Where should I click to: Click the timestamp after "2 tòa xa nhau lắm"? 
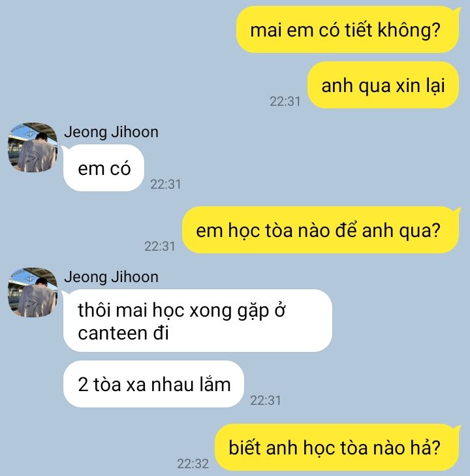266,400
